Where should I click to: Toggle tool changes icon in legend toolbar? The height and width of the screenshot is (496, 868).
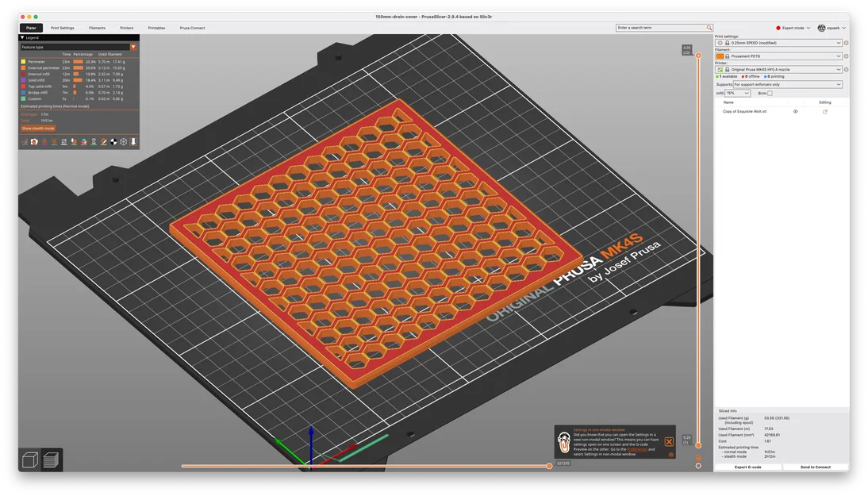[74, 142]
